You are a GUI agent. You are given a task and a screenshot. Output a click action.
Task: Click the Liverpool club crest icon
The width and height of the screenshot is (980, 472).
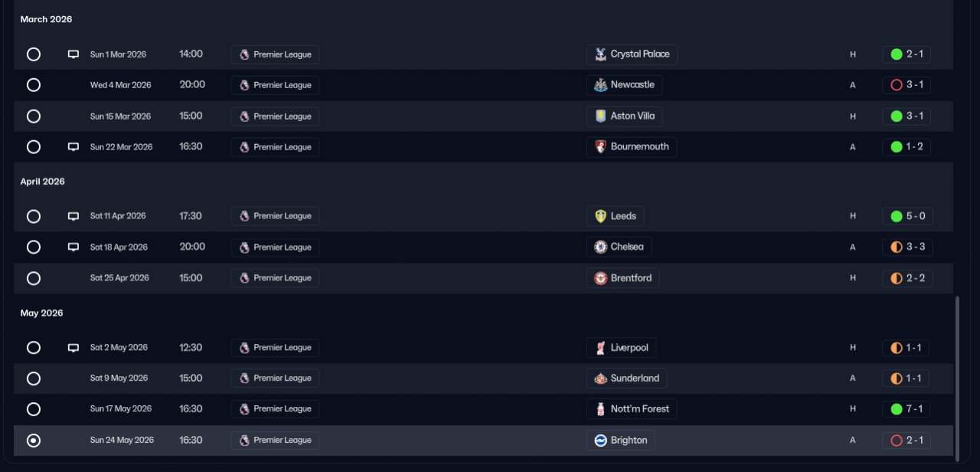click(601, 348)
